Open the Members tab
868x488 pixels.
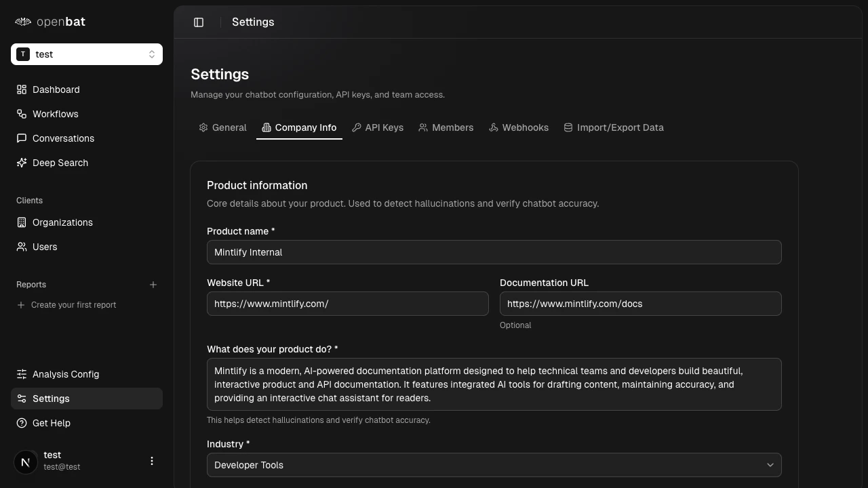point(446,127)
